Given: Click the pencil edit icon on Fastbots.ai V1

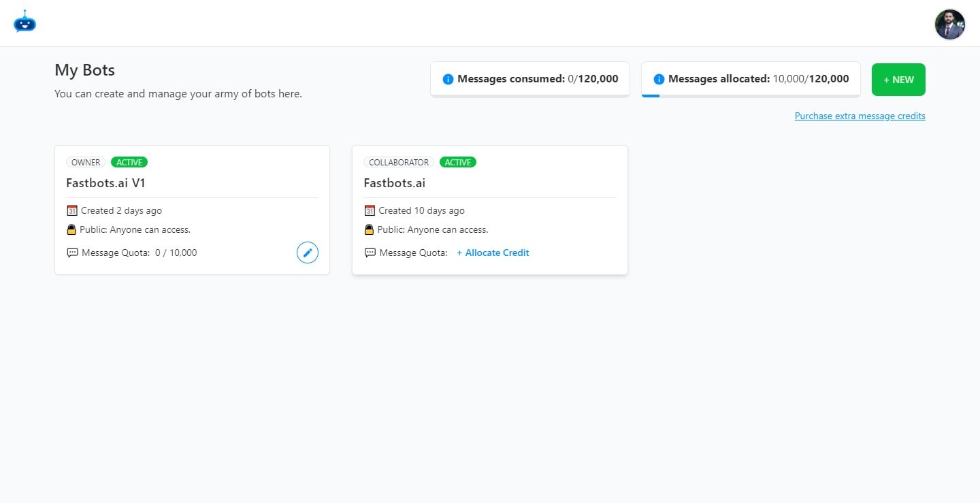Looking at the screenshot, I should [308, 253].
